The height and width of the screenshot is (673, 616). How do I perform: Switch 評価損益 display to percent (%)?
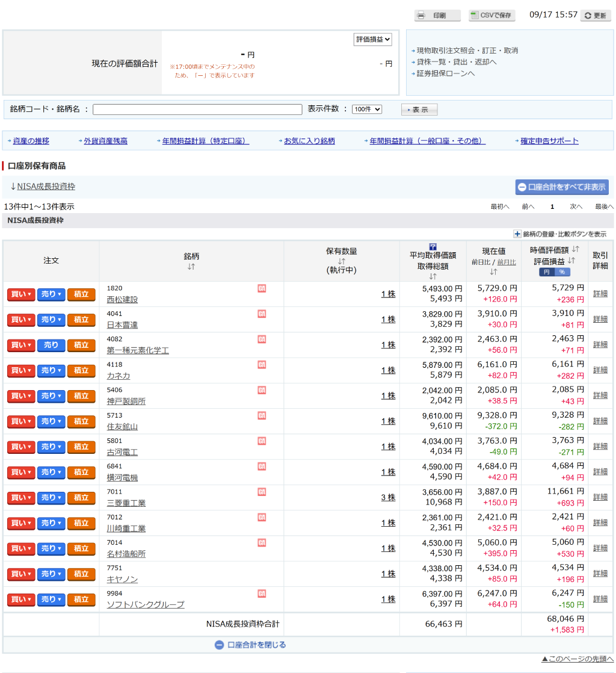[x=562, y=272]
